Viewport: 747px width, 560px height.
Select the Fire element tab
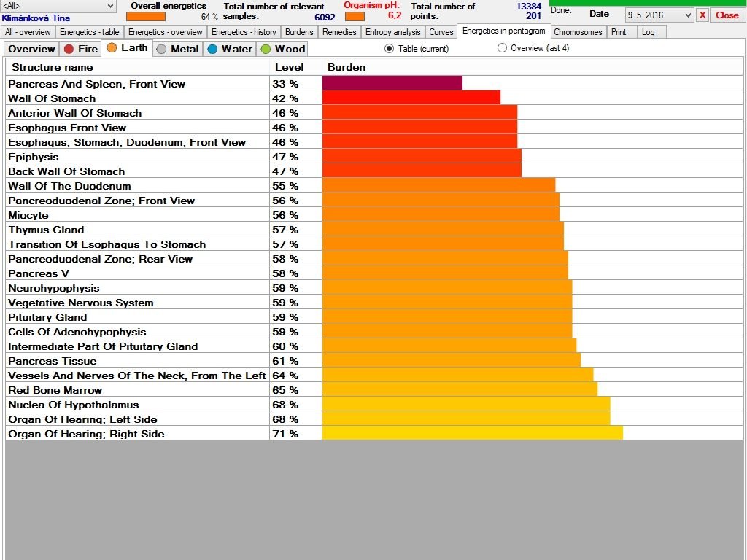pyautogui.click(x=80, y=49)
